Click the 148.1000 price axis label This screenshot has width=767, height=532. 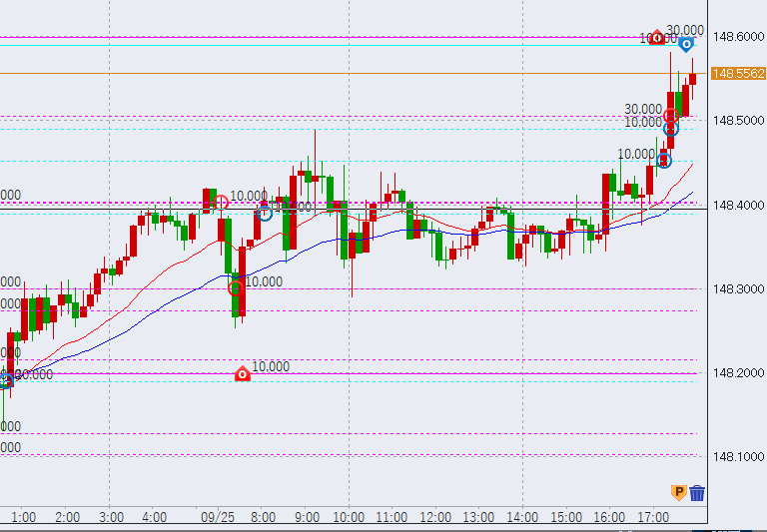[737, 457]
